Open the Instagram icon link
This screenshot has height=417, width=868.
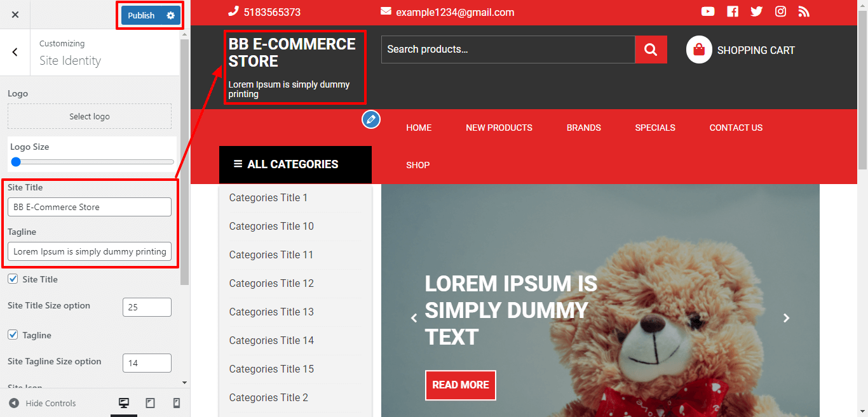pyautogui.click(x=780, y=11)
